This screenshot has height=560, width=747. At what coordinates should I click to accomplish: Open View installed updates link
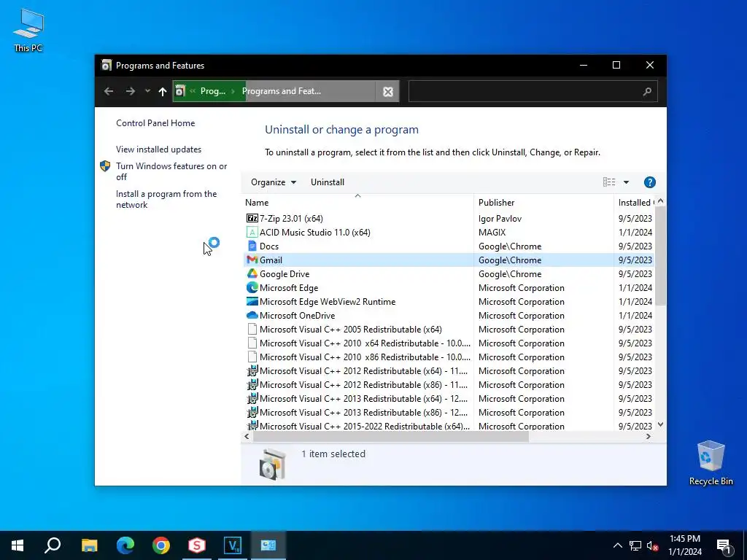pos(158,149)
